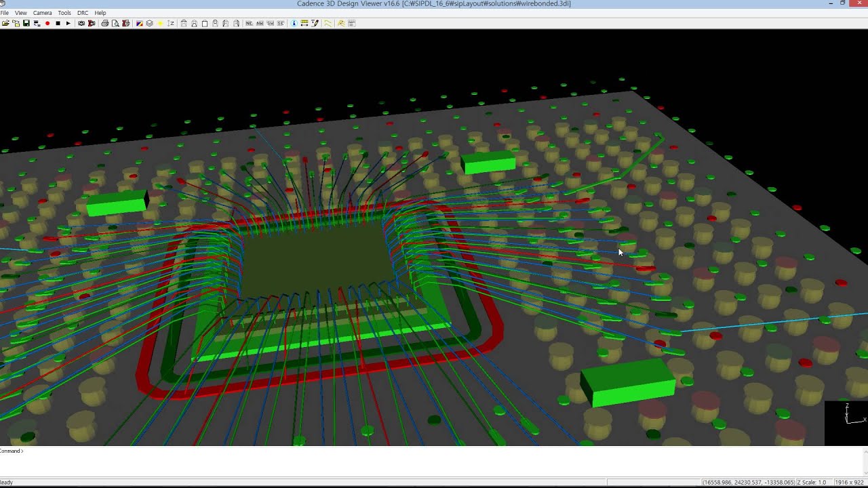The image size is (868, 488).
Task: Click the wavy yellow-green lines icon
Action: tap(328, 23)
